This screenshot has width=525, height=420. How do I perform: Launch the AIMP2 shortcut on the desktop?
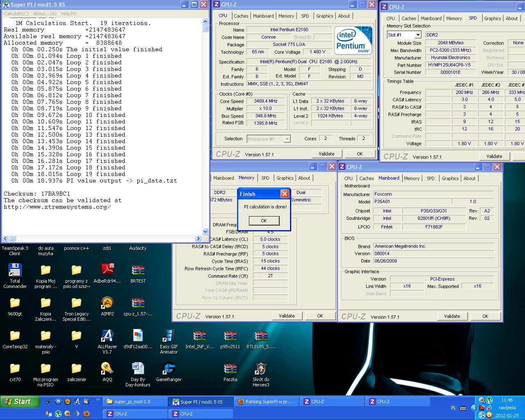[107, 306]
